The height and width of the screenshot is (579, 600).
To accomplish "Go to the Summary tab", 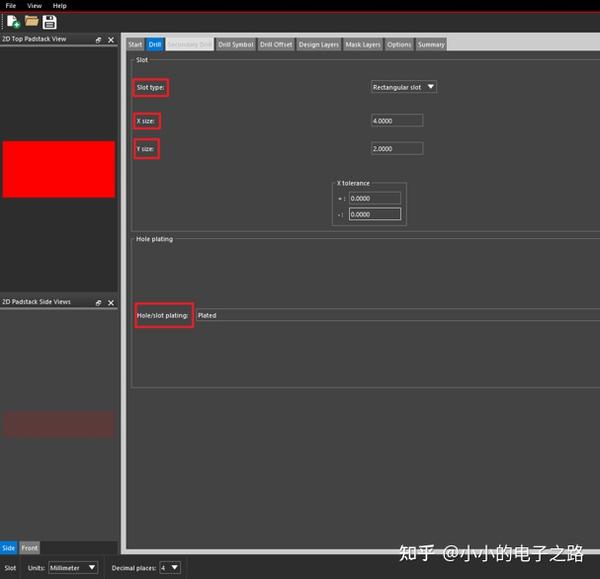I will pos(431,44).
